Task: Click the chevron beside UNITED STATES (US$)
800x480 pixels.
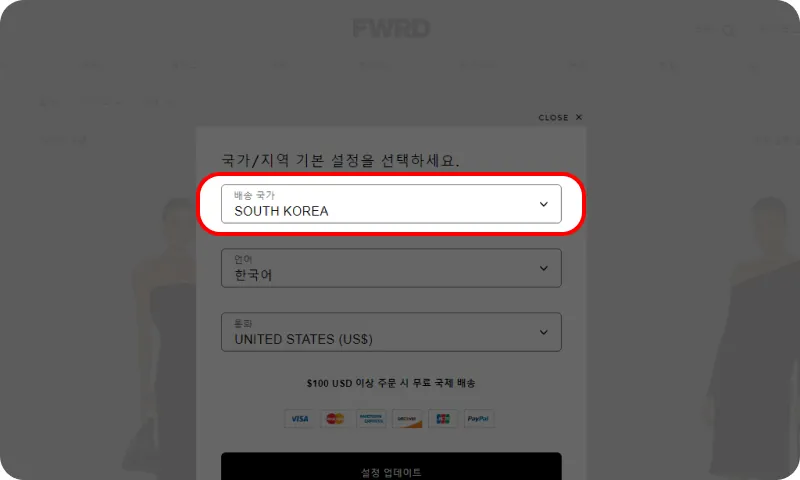Action: [543, 332]
